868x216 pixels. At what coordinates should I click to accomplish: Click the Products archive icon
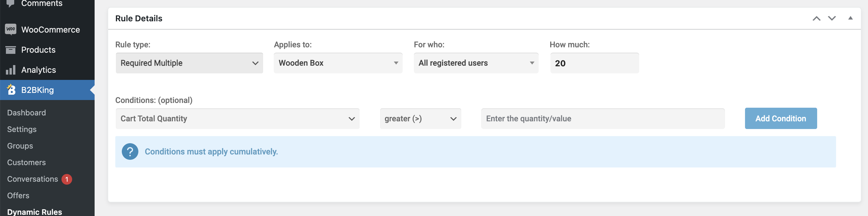(11, 50)
